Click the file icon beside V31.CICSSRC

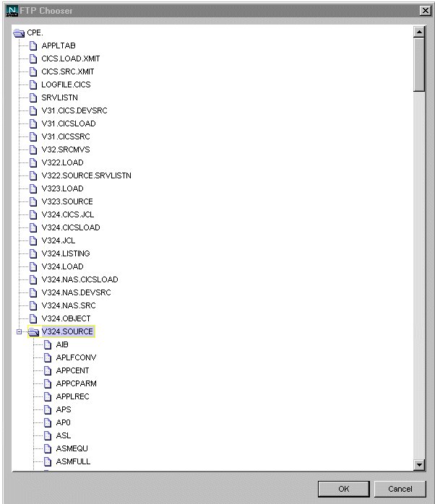(x=33, y=136)
